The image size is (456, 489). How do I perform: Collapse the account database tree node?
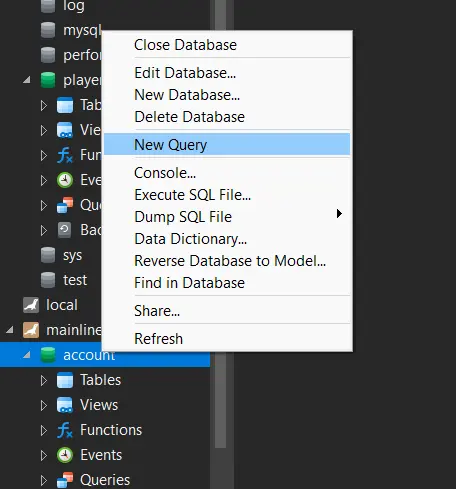pos(27,355)
